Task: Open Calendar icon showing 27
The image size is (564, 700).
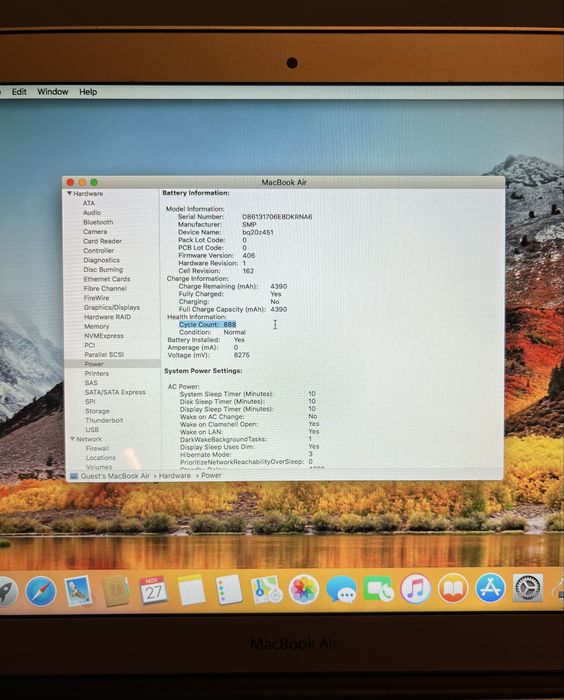Action: (x=153, y=590)
